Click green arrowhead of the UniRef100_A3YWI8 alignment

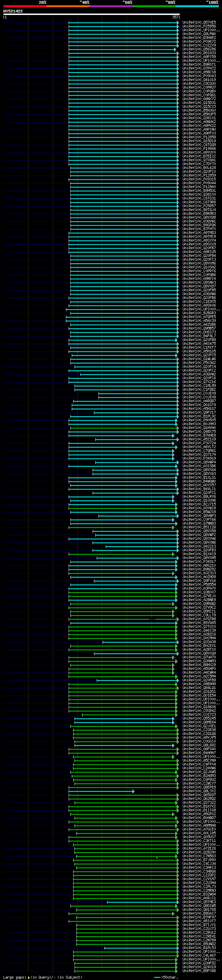point(177,508)
